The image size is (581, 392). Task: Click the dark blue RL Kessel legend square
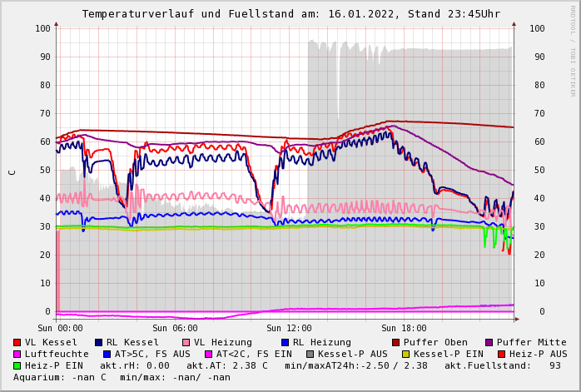(x=98, y=343)
